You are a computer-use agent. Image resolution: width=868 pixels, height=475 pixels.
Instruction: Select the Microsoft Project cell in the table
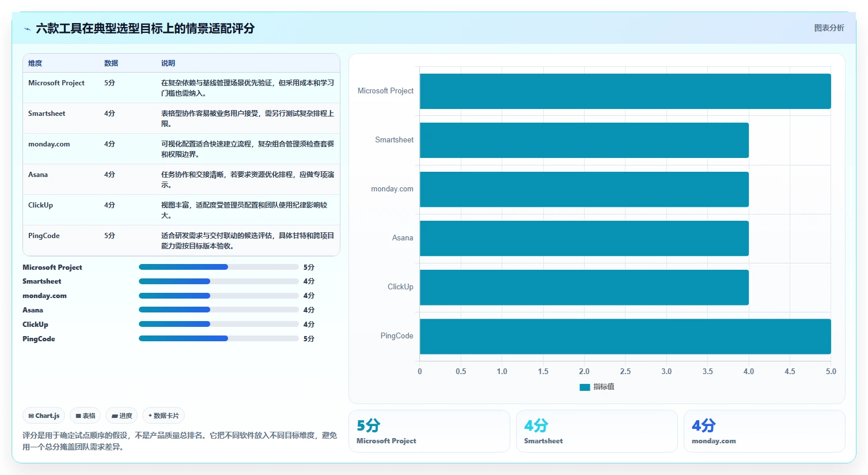(56, 83)
